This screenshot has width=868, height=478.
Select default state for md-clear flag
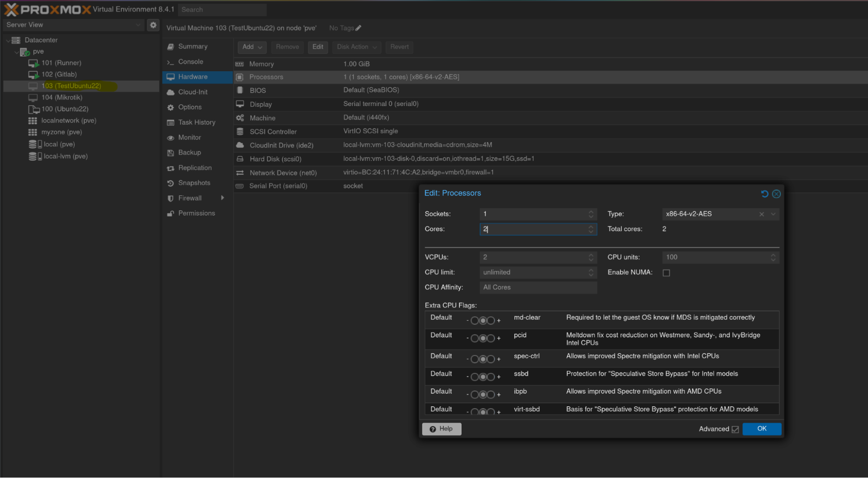[x=482, y=321]
